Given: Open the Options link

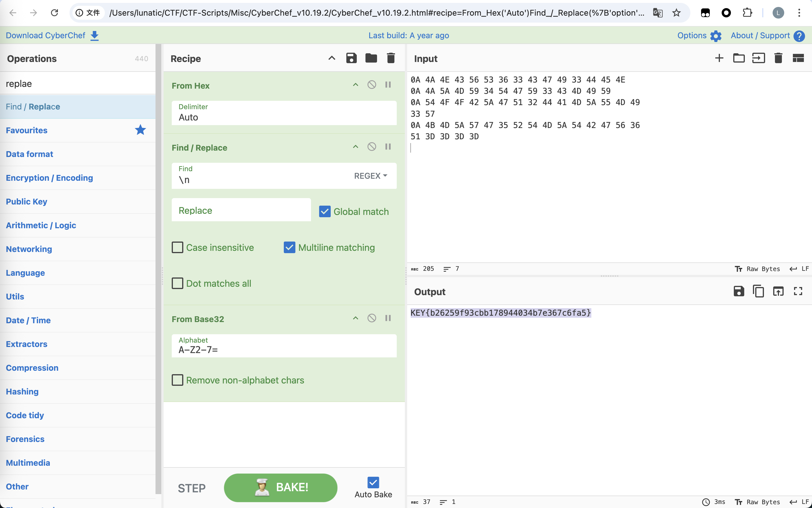Looking at the screenshot, I should [x=692, y=36].
